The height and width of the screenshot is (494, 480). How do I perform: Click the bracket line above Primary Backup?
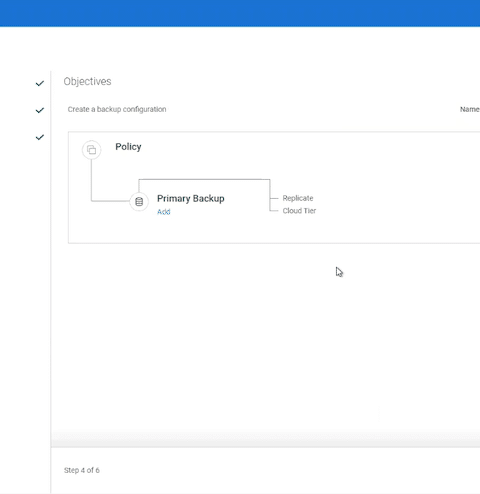coord(204,180)
